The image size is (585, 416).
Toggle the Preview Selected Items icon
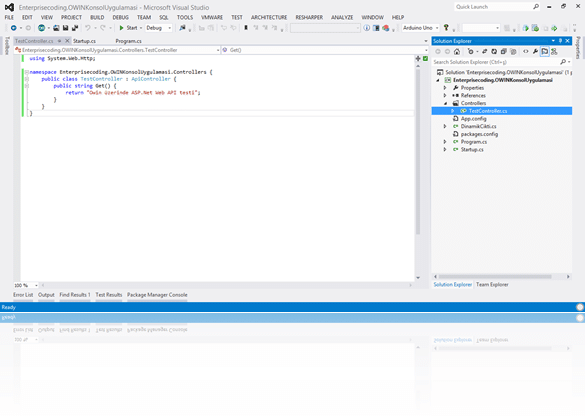545,51
